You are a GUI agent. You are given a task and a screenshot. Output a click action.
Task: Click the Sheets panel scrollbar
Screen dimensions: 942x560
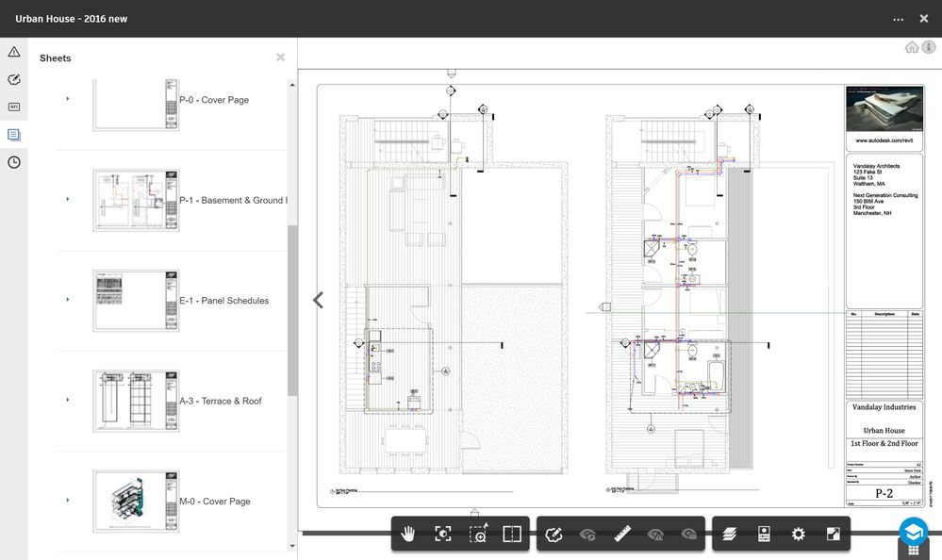[292, 311]
